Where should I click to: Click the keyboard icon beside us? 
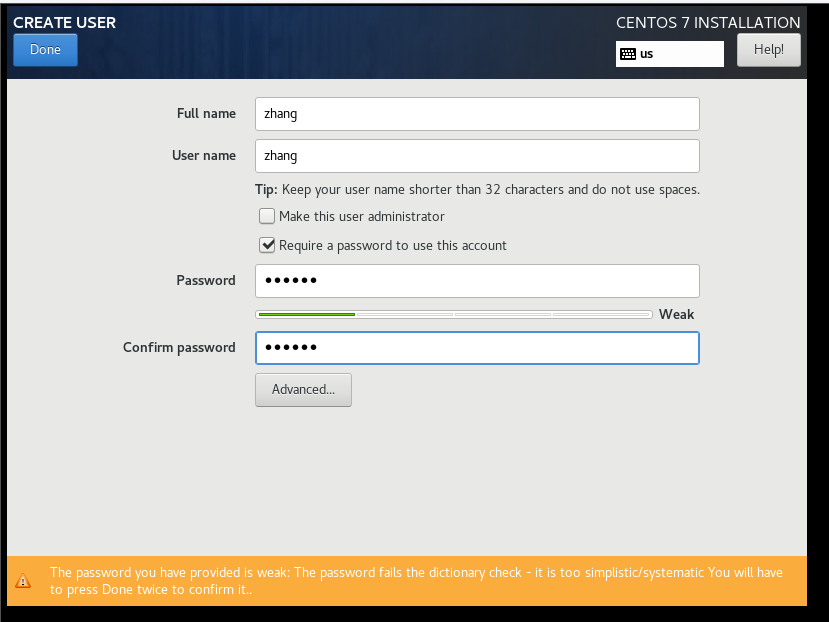(x=628, y=54)
